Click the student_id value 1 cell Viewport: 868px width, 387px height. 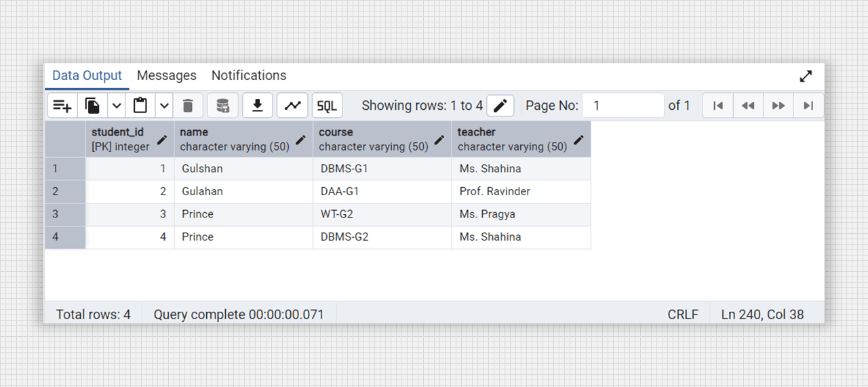coord(130,169)
